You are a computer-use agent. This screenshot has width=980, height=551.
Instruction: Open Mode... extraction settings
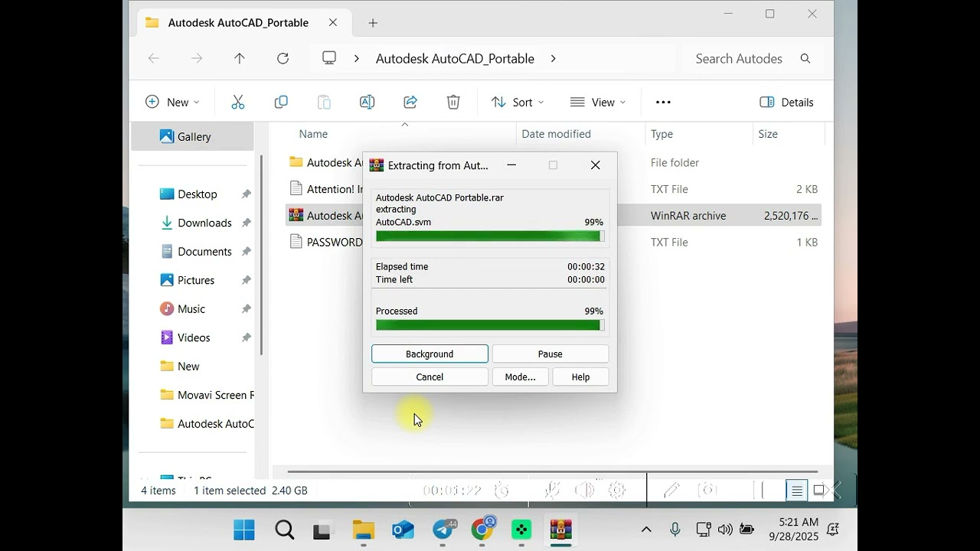pos(520,377)
